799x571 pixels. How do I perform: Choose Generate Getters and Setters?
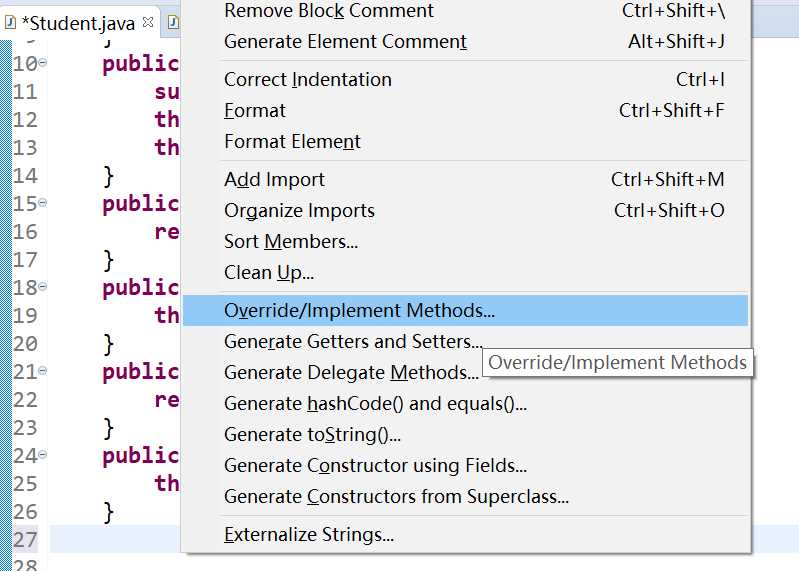pos(352,341)
